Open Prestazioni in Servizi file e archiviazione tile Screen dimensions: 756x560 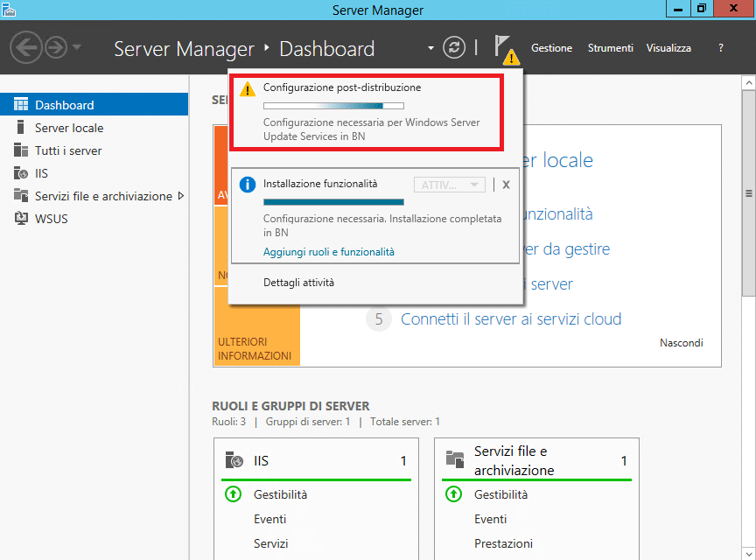(x=503, y=543)
